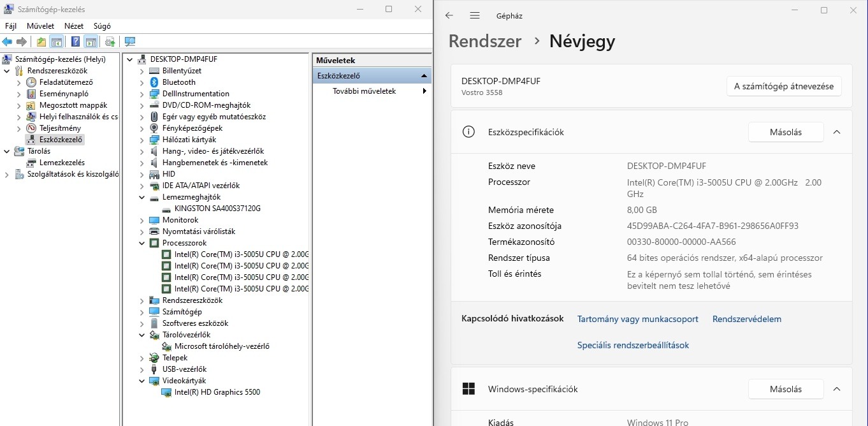Select the Fényképezőgépek camera icon
The image size is (868, 426).
[154, 128]
